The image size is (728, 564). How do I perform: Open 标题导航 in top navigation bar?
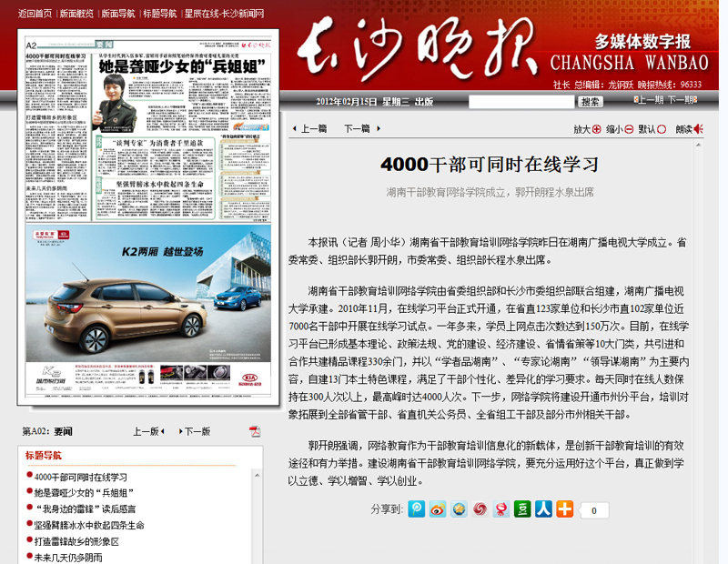(160, 14)
